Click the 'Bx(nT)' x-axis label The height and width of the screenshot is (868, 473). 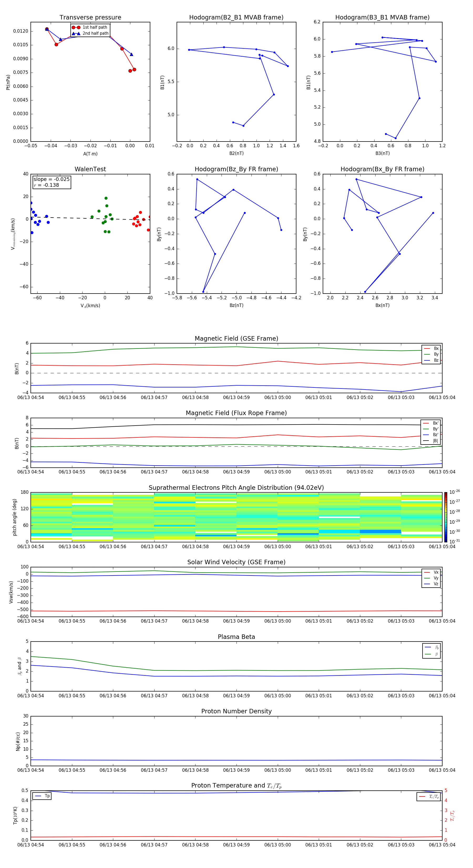tap(382, 305)
